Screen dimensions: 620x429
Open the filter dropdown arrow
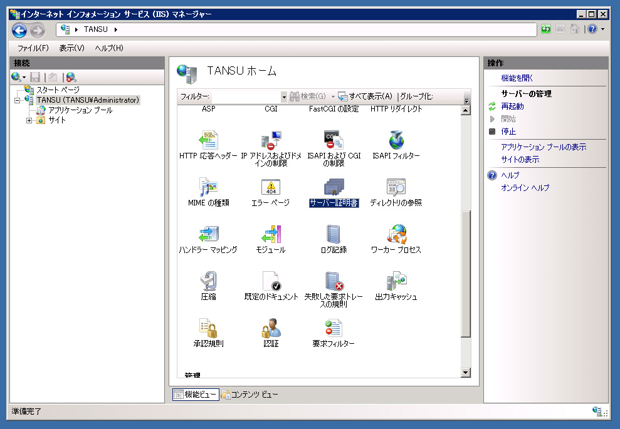coord(284,96)
